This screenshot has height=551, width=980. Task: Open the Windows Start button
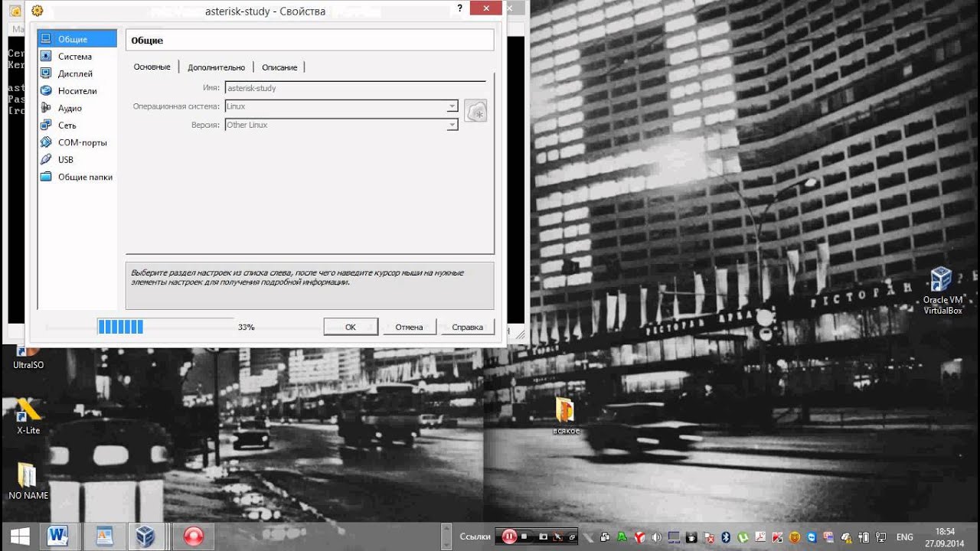[20, 536]
